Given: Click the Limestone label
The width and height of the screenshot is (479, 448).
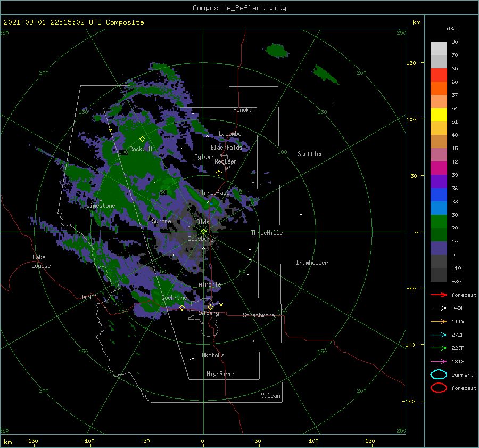Looking at the screenshot, I should pos(101,206).
